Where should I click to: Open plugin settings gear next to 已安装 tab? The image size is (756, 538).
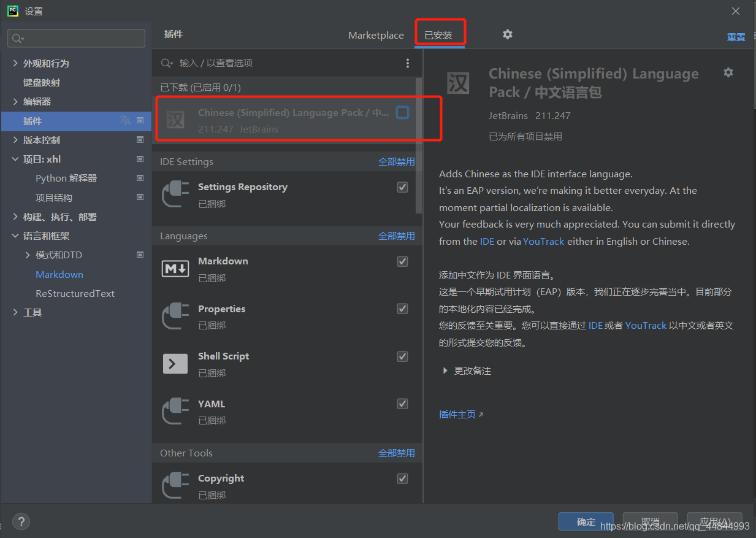[508, 34]
